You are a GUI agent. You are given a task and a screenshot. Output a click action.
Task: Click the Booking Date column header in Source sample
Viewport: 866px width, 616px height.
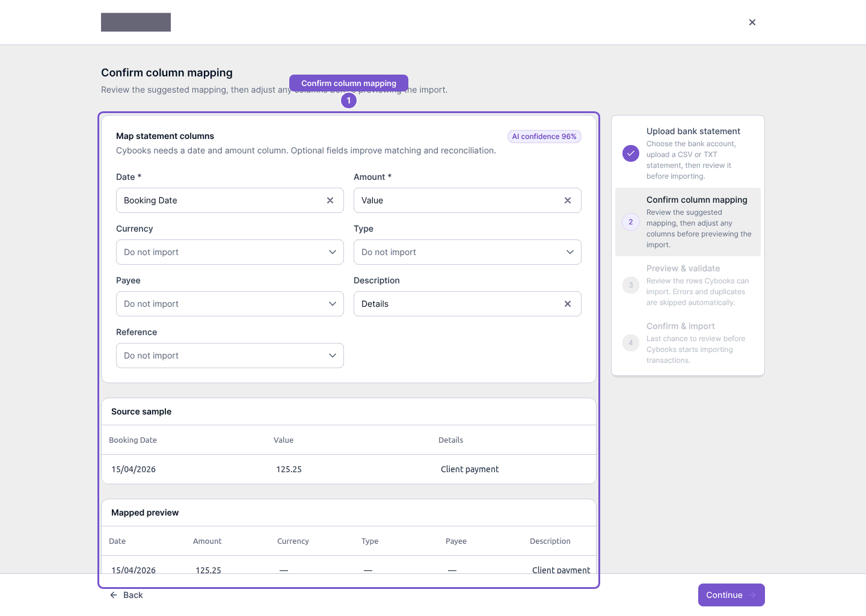[x=133, y=440]
